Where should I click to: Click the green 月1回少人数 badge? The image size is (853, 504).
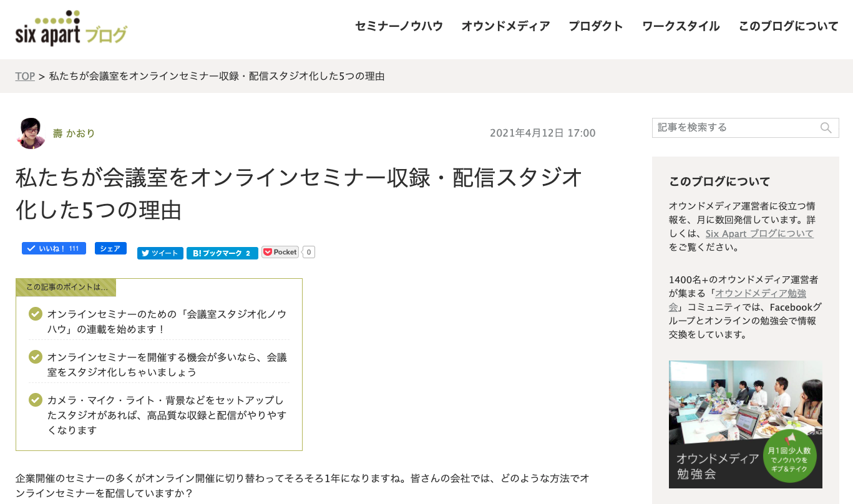[x=790, y=455]
